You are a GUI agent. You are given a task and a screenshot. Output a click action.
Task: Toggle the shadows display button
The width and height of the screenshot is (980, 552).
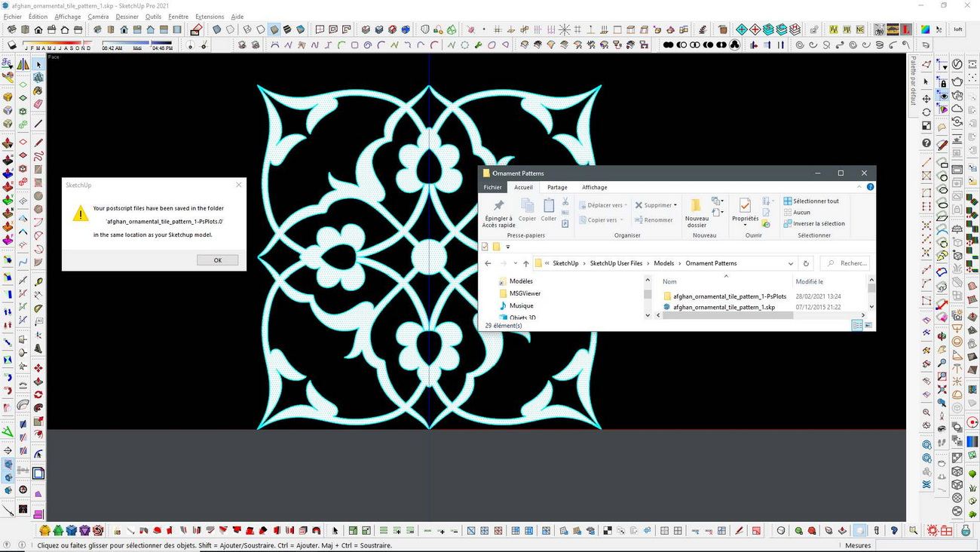[11, 45]
